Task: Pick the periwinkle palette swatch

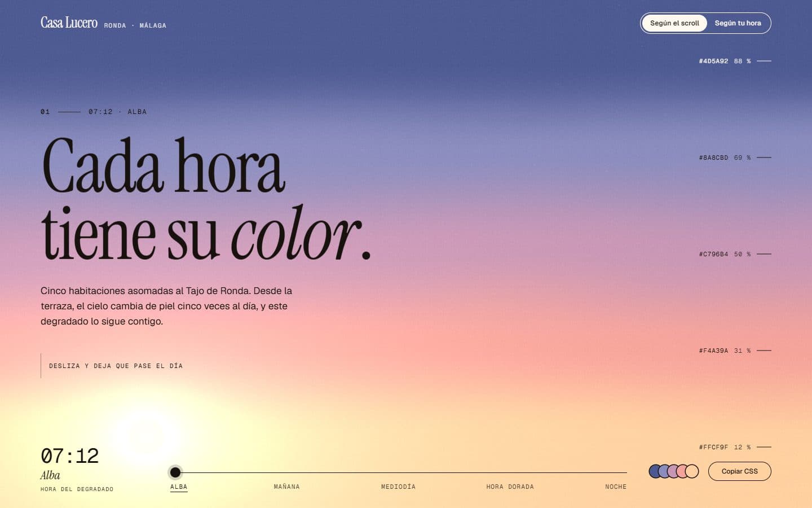Action: [x=665, y=471]
